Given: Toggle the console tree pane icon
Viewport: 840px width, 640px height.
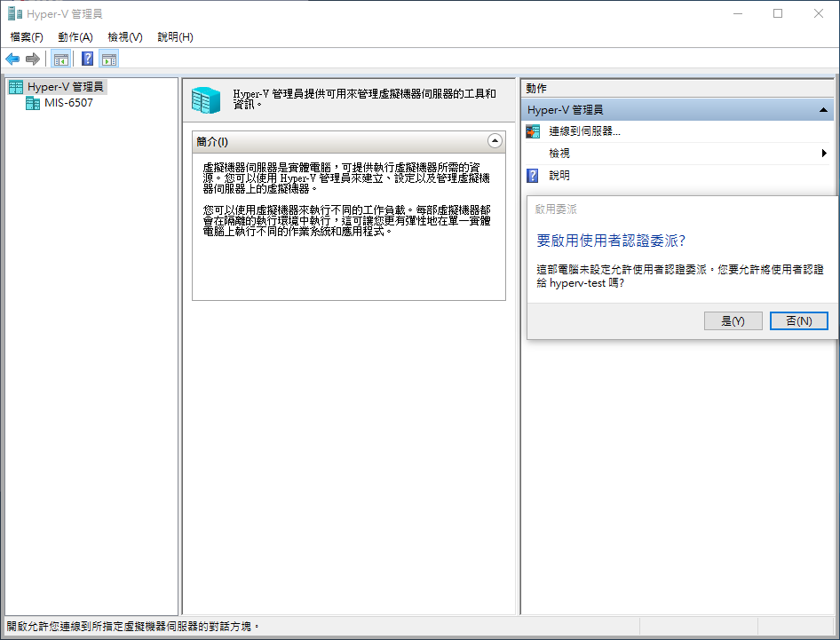Looking at the screenshot, I should [x=61, y=59].
